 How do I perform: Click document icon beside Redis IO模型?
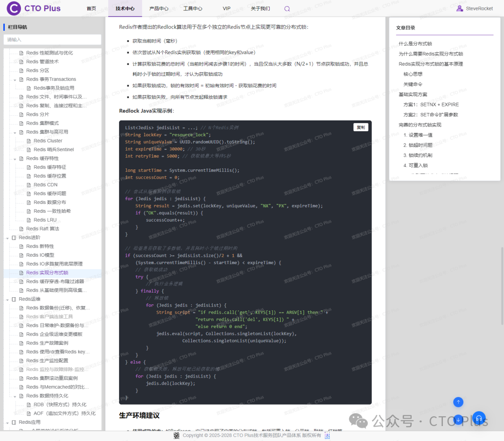(x=21, y=255)
